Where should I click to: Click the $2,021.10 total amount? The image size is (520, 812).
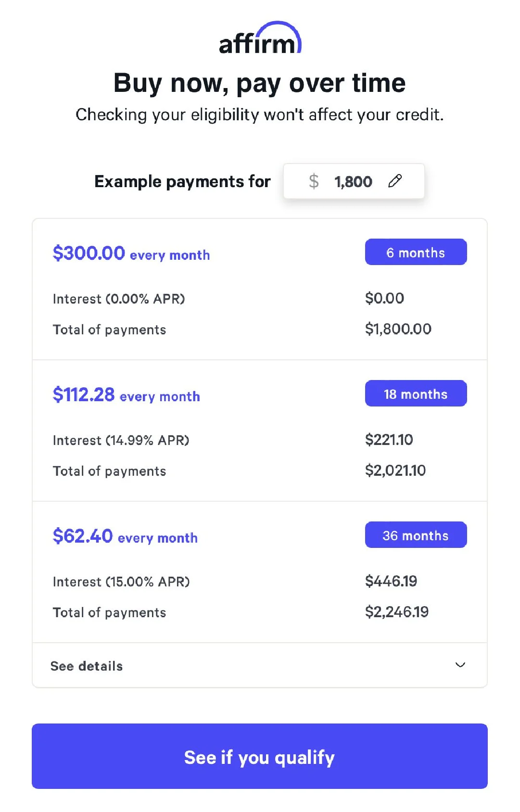pyautogui.click(x=395, y=470)
